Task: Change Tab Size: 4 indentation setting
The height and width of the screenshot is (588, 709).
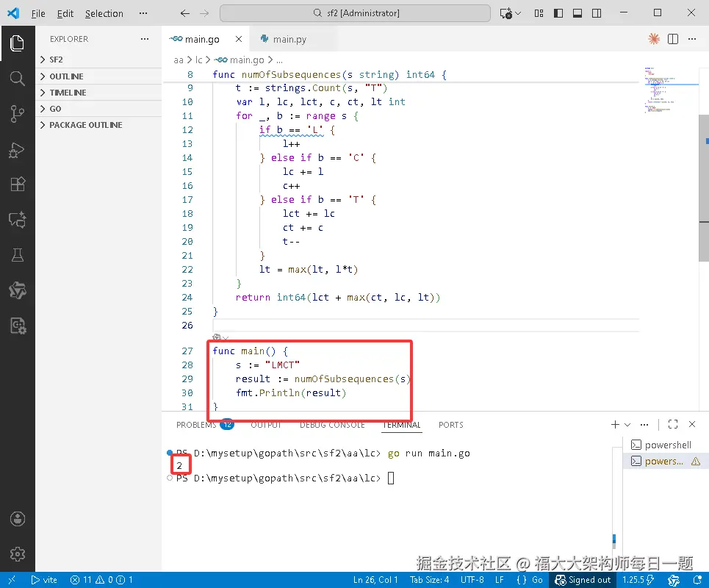Action: click(429, 580)
